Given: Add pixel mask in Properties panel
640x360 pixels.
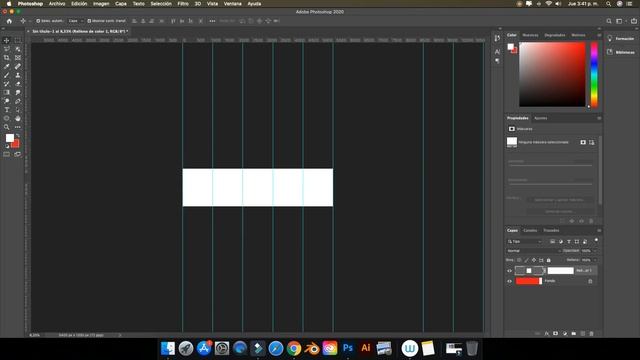Looking at the screenshot, I should tap(583, 142).
